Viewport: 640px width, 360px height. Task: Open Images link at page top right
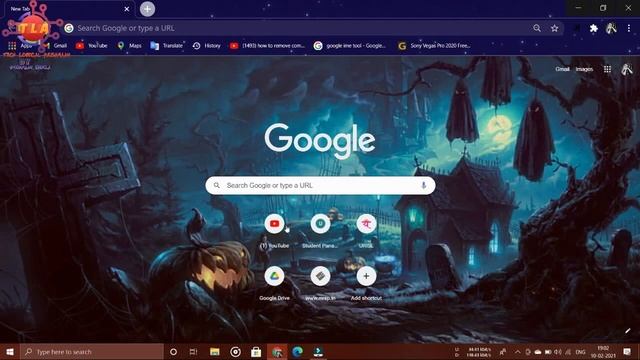point(584,69)
